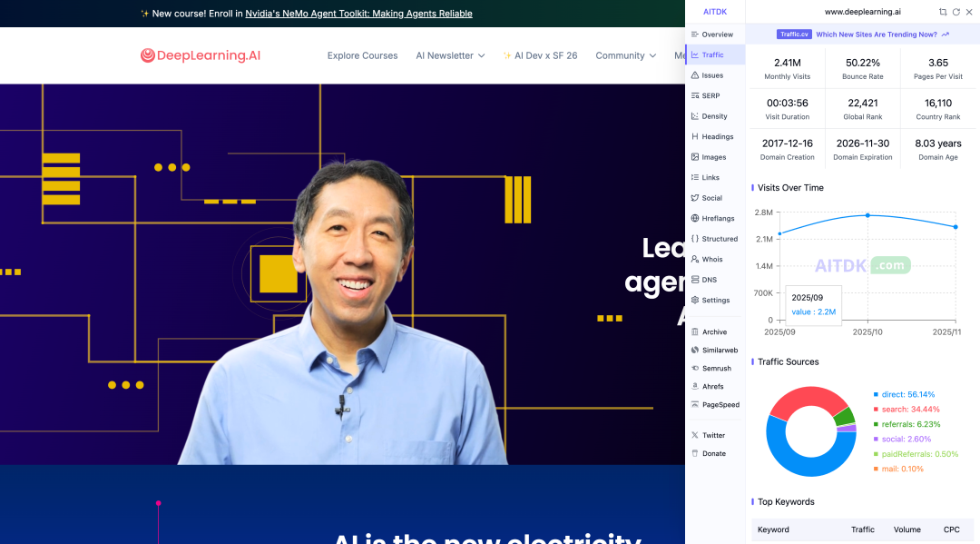Image resolution: width=980 pixels, height=544 pixels.
Task: Toggle the direct 56.14% legend entry
Action: pos(904,394)
